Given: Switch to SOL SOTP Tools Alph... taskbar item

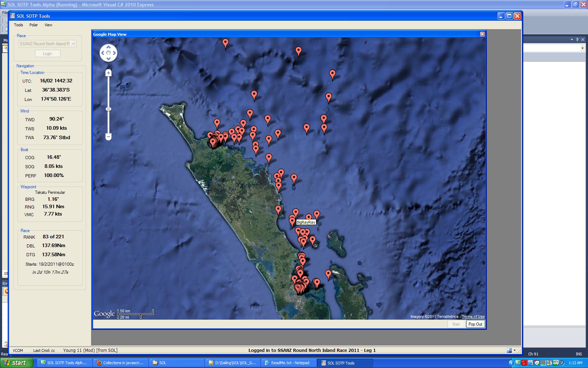Looking at the screenshot, I should [64, 363].
